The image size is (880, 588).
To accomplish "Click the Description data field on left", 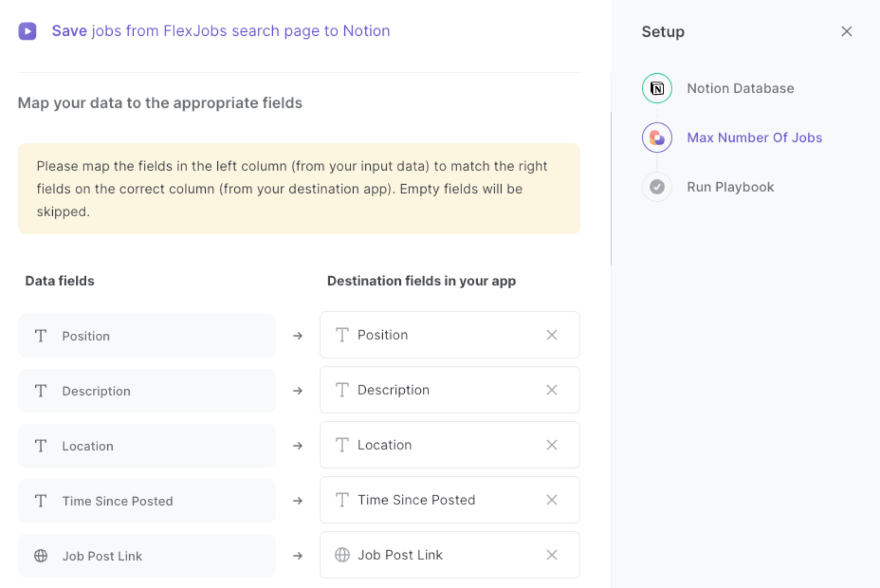I will coord(147,391).
